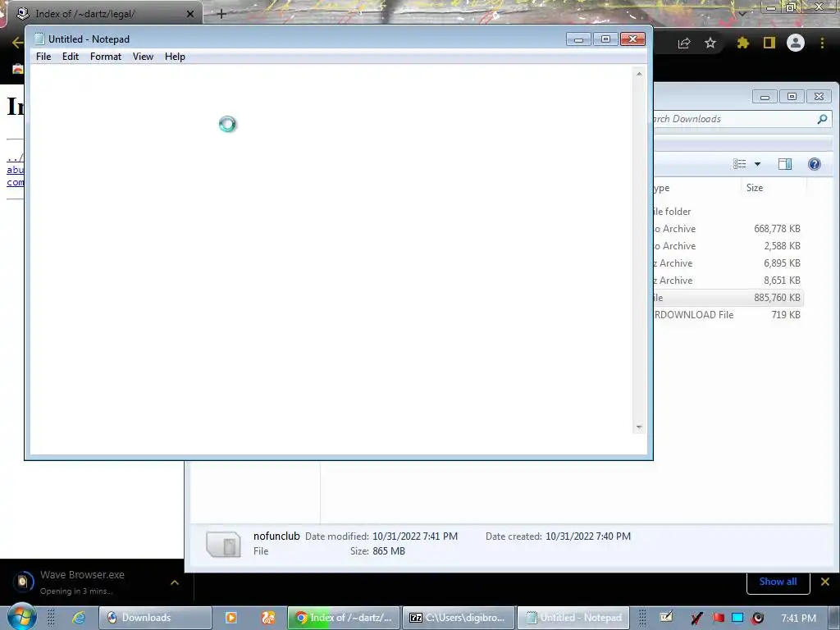The width and height of the screenshot is (840, 630).
Task: Open Chrome's three-dot menu
Action: (822, 43)
